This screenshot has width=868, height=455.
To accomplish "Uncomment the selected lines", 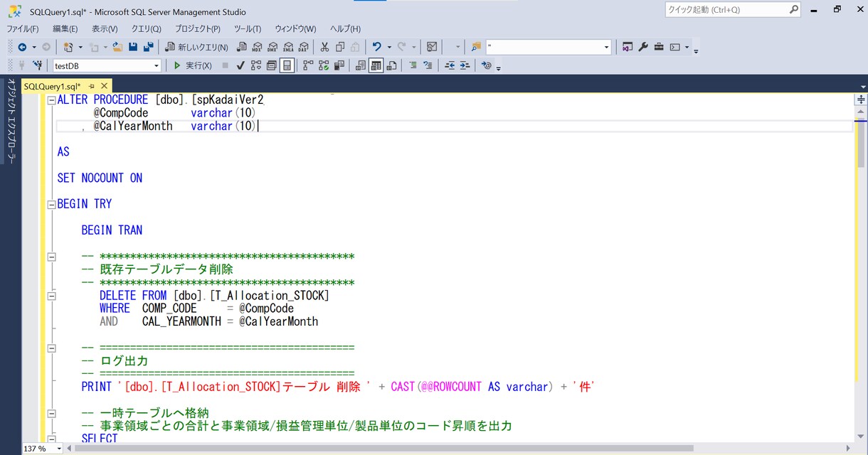I will pyautogui.click(x=428, y=65).
